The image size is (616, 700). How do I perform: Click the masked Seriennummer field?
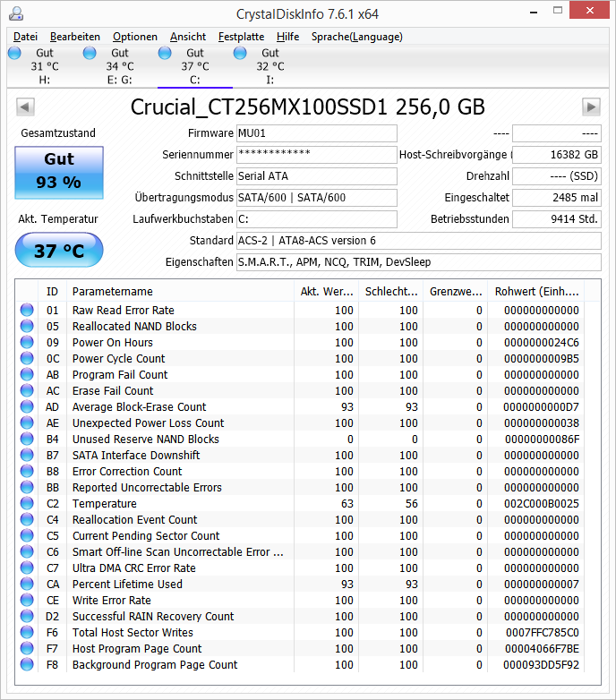point(316,155)
